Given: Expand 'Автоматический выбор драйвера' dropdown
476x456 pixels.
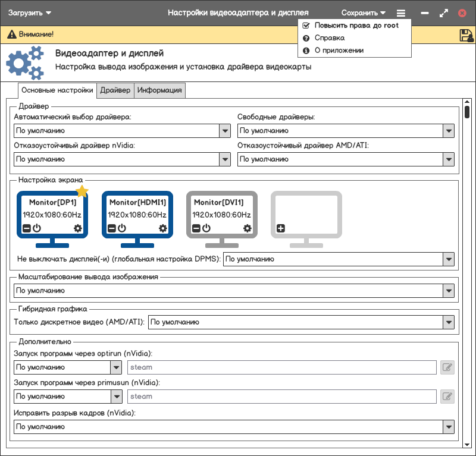Looking at the screenshot, I should [225, 131].
